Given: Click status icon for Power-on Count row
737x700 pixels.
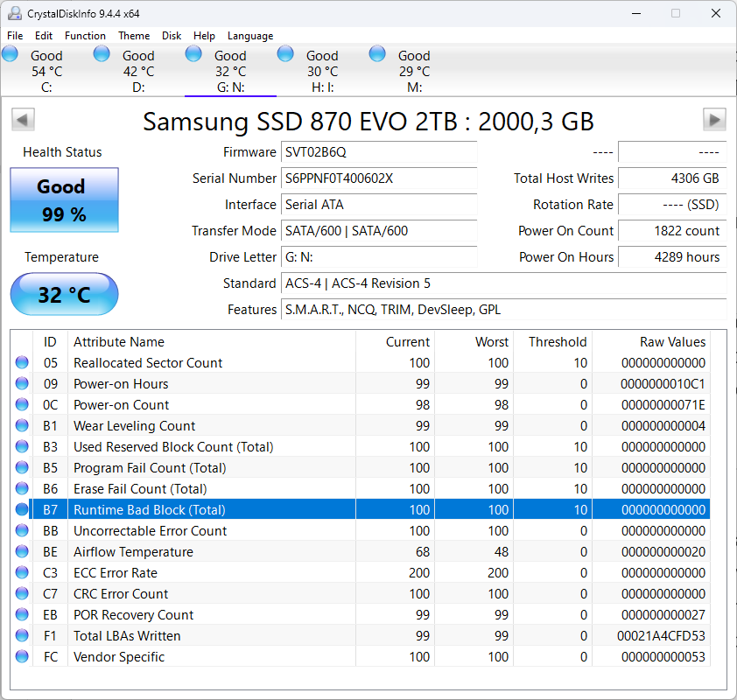Looking at the screenshot, I should pyautogui.click(x=22, y=404).
